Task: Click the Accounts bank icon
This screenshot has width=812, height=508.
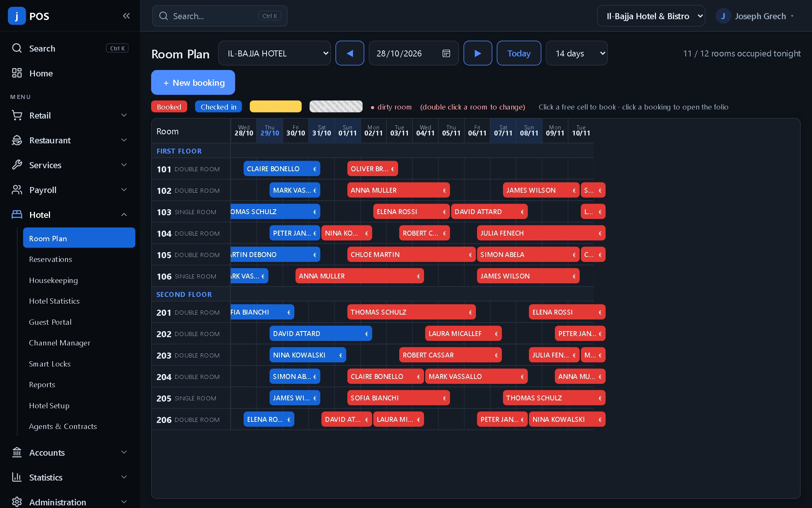Action: [x=17, y=452]
